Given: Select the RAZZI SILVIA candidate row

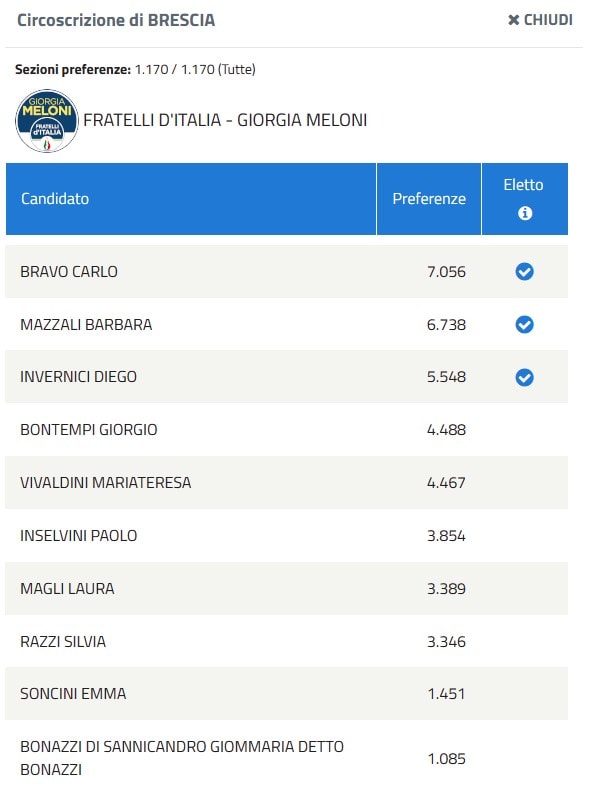Looking at the screenshot, I should 286,642.
